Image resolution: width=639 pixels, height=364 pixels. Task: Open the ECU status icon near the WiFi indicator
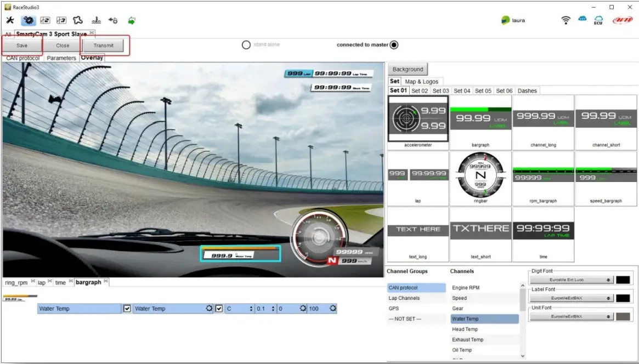598,20
